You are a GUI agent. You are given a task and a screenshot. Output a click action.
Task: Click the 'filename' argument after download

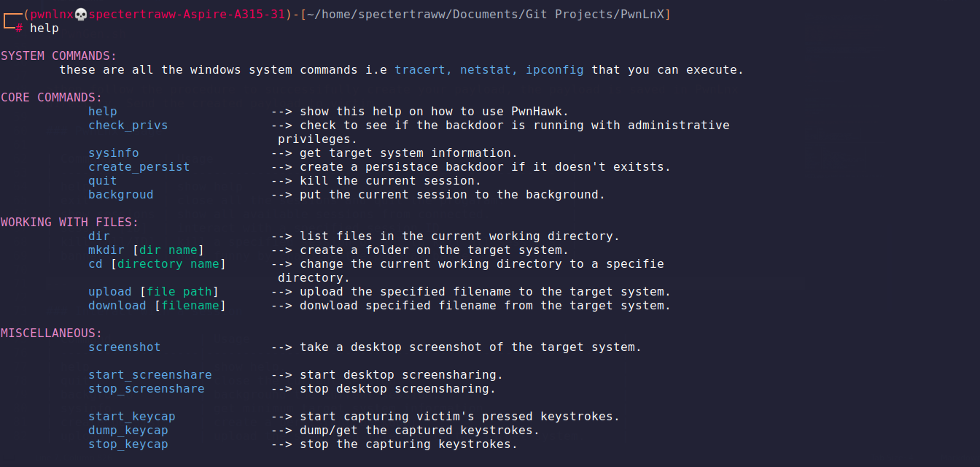[x=190, y=306]
